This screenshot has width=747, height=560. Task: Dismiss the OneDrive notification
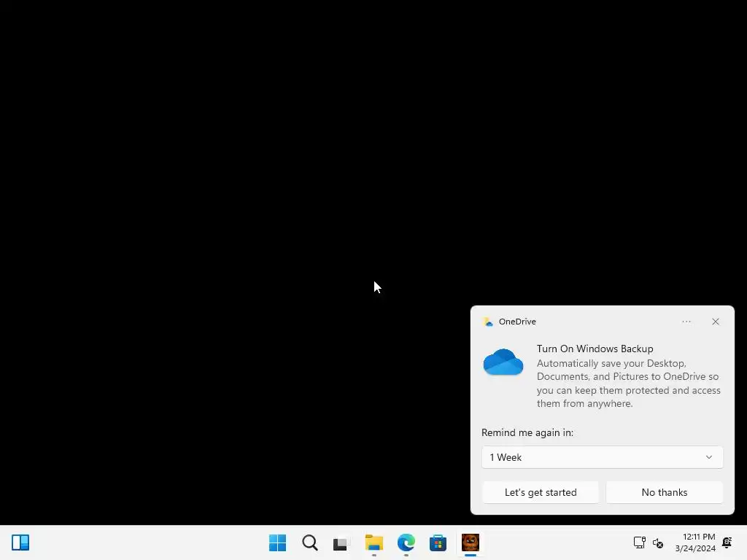point(716,322)
